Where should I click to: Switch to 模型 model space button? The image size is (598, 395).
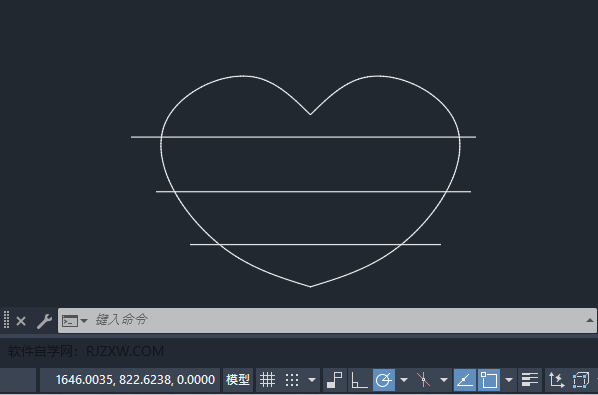(238, 380)
